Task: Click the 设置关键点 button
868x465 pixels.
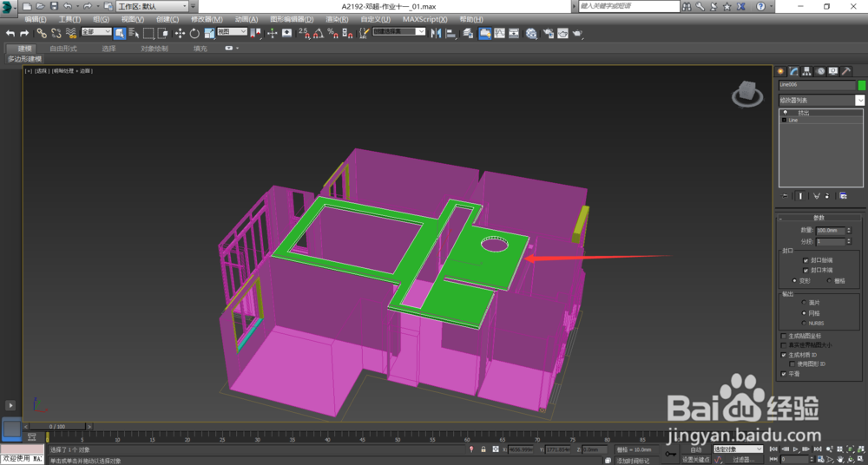Action: pos(696,460)
